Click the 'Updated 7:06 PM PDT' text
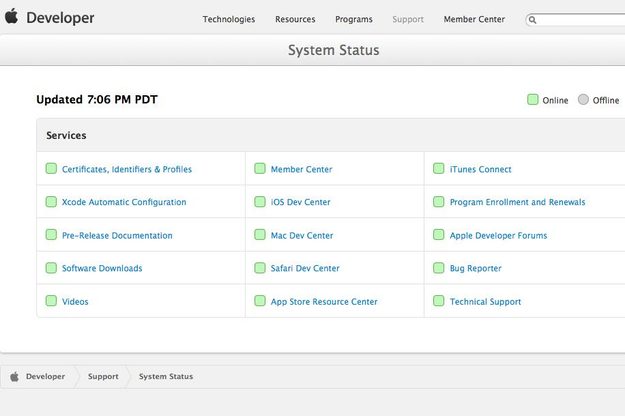This screenshot has width=625, height=416. pos(97,99)
